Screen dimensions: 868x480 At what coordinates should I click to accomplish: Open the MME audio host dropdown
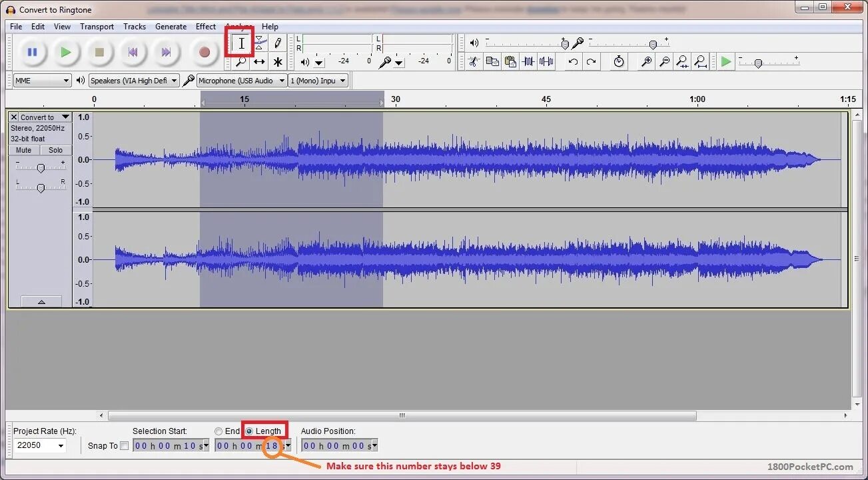click(x=42, y=81)
